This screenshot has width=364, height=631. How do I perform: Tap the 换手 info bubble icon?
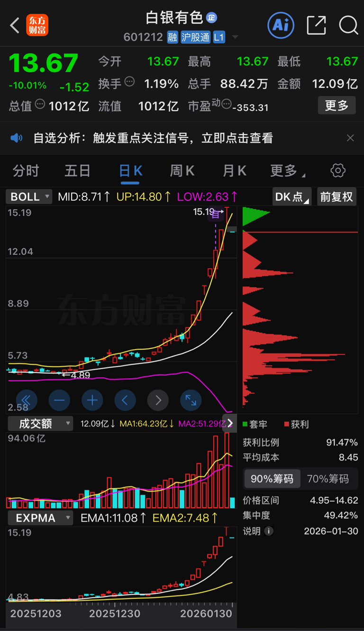click(129, 82)
